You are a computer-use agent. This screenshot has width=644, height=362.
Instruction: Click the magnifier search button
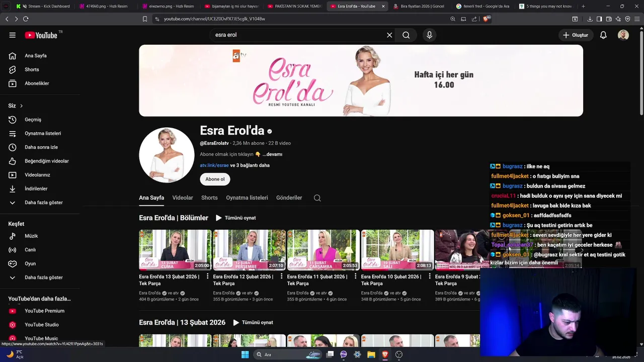click(x=406, y=35)
